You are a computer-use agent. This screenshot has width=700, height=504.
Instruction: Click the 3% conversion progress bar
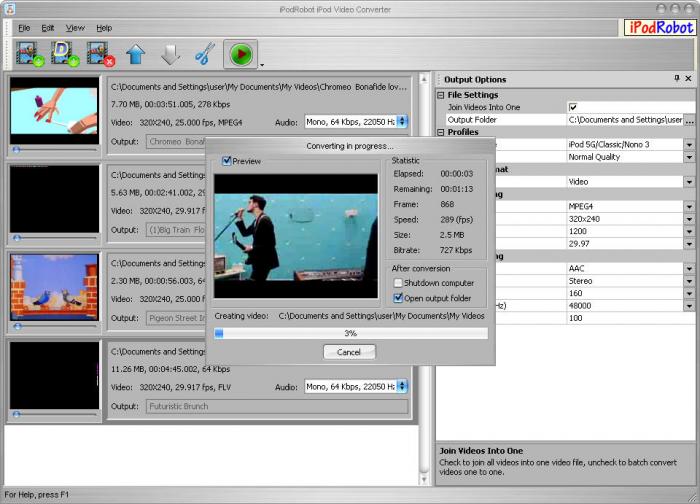[x=350, y=333]
